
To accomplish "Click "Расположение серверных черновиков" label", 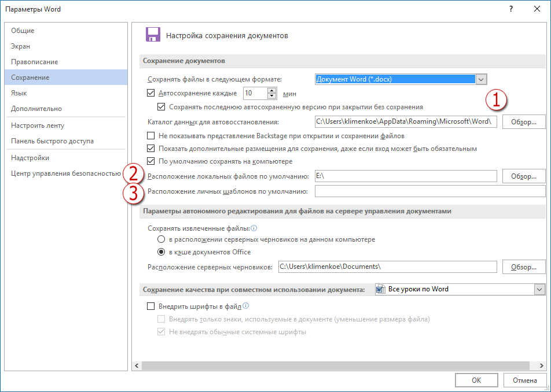I will click(x=210, y=267).
